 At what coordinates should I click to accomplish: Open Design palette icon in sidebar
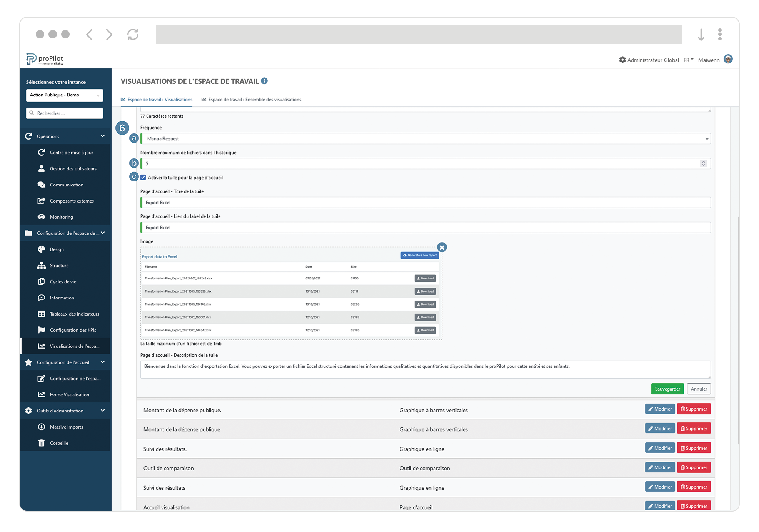point(42,249)
